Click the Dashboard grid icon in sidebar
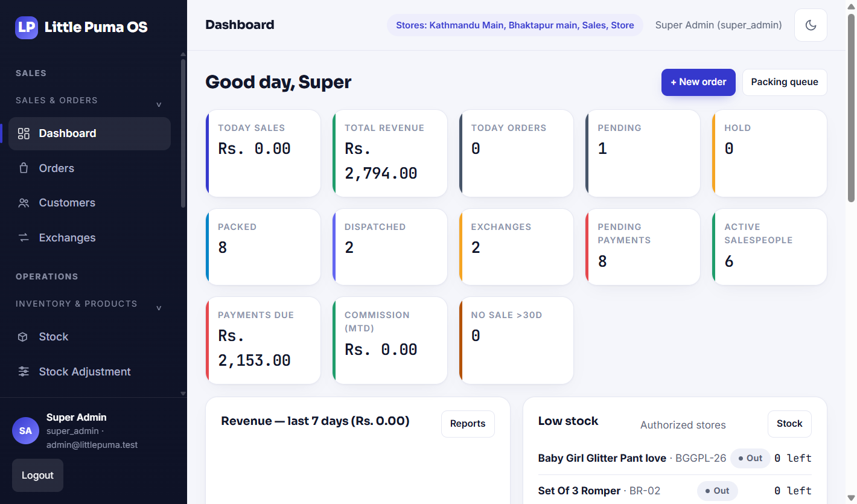Viewport: 857px width, 504px height. [24, 133]
